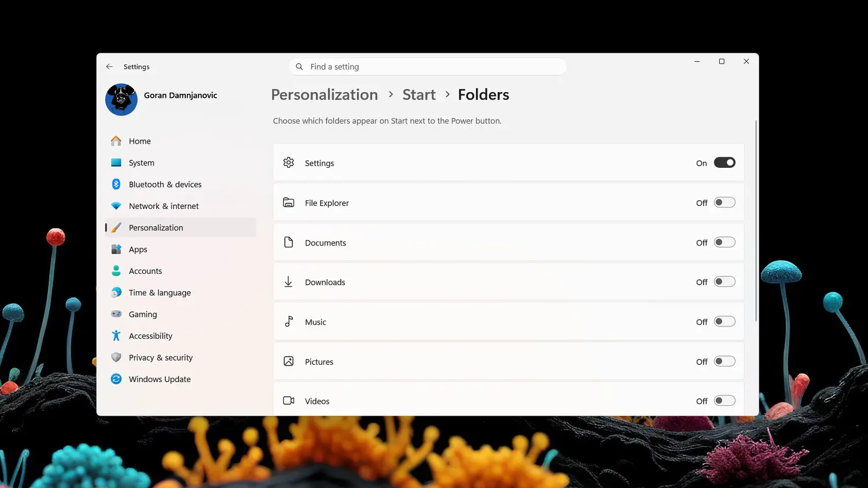Close the Settings window
The width and height of the screenshot is (868, 488).
click(746, 61)
